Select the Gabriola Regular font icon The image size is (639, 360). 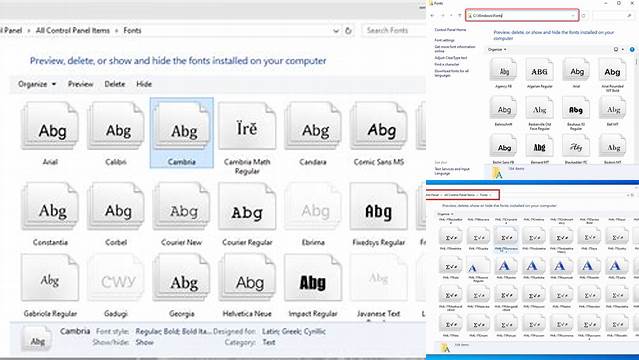(51, 278)
